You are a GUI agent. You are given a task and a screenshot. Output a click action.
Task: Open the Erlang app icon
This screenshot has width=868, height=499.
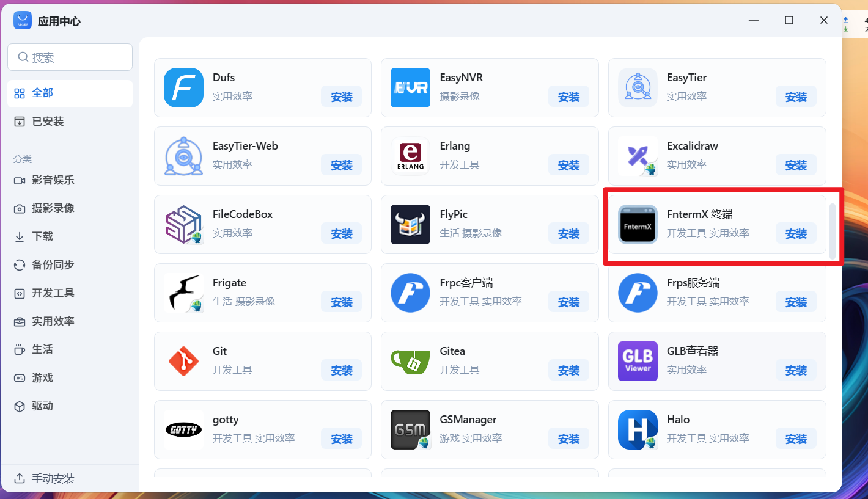click(x=411, y=156)
